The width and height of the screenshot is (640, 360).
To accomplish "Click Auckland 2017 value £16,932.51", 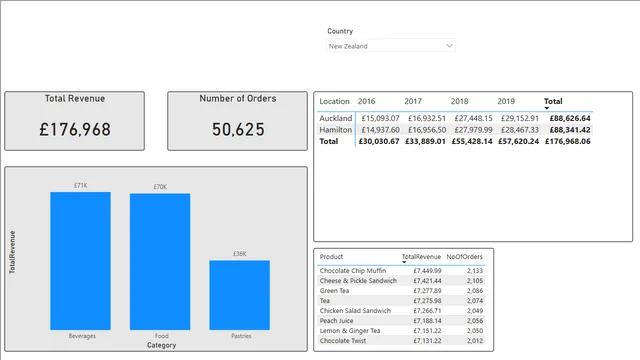I will point(427,118).
